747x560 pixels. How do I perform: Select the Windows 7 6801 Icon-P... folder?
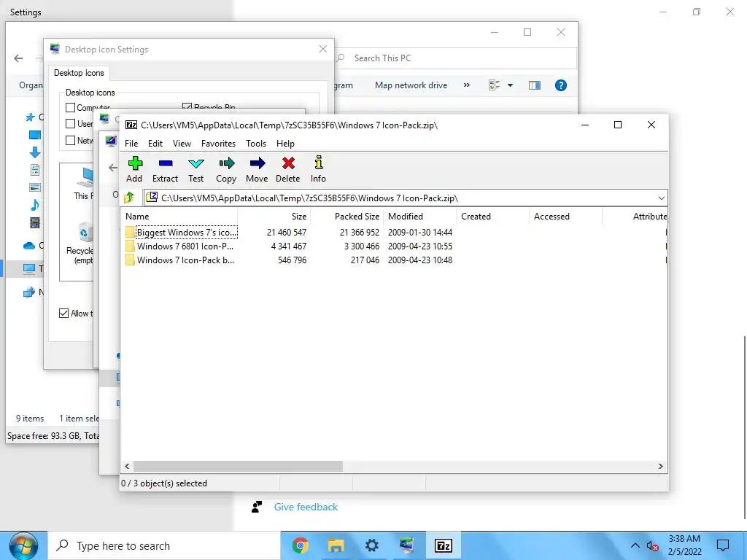180,246
